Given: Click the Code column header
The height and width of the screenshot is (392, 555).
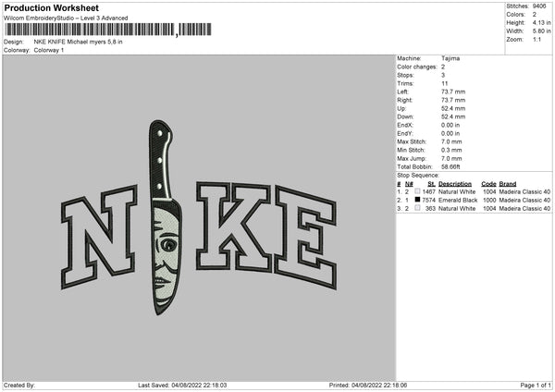Looking at the screenshot, I should coord(488,184).
